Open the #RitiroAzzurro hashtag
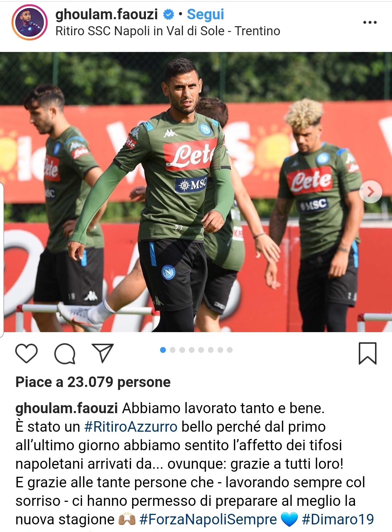The height and width of the screenshot is (532, 392). pos(131,427)
